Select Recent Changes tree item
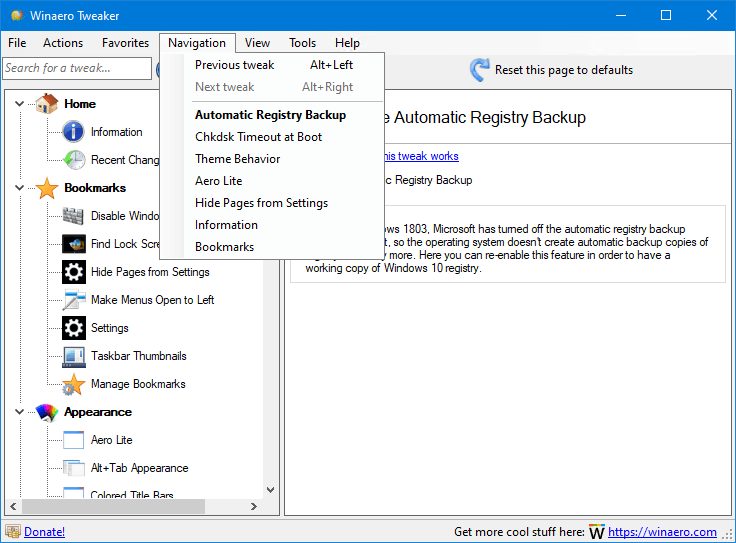This screenshot has width=736, height=543. (x=125, y=160)
